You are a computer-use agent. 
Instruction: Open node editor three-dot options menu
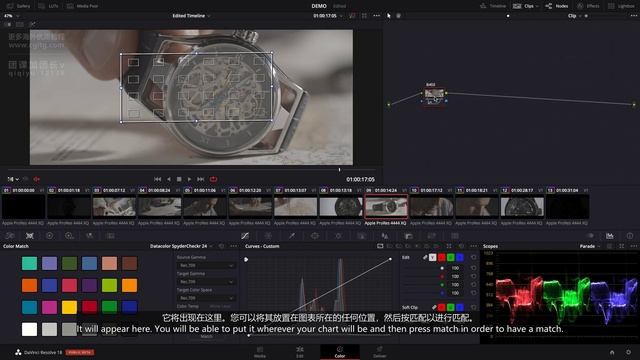(x=633, y=16)
